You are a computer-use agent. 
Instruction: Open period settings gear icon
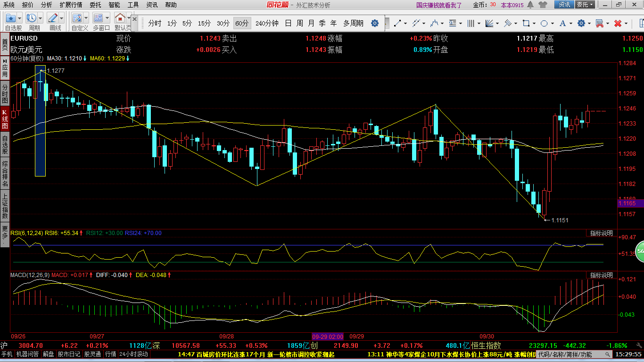coord(375,23)
